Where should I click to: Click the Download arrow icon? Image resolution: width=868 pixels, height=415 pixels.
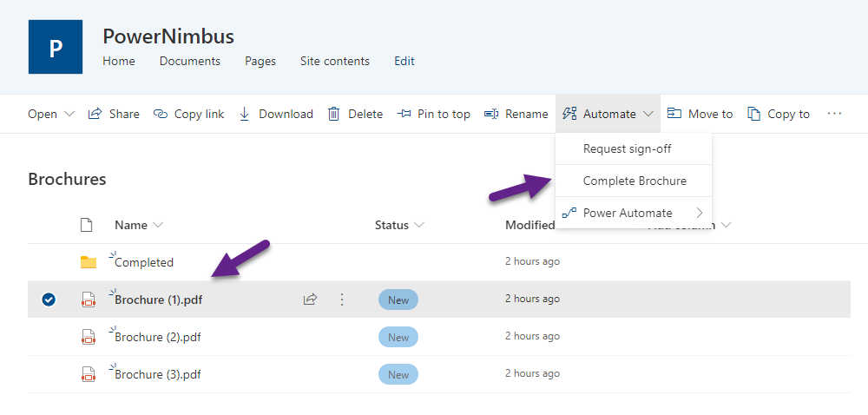[245, 114]
